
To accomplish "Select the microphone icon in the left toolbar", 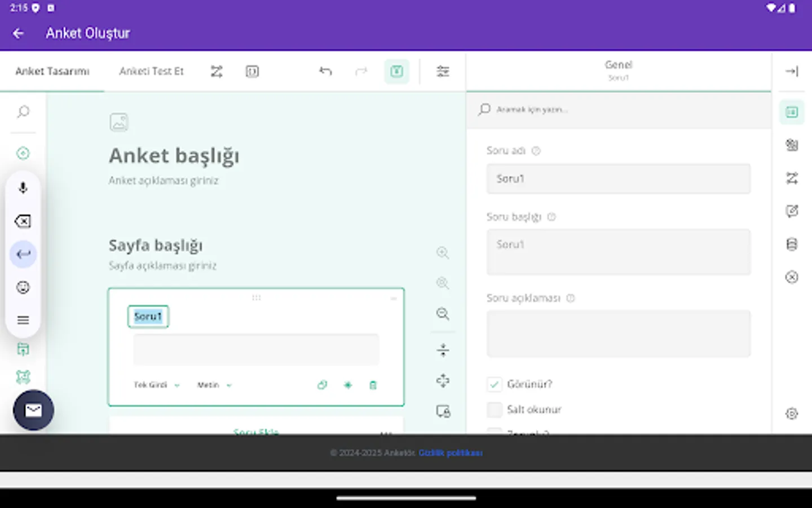I will (23, 187).
